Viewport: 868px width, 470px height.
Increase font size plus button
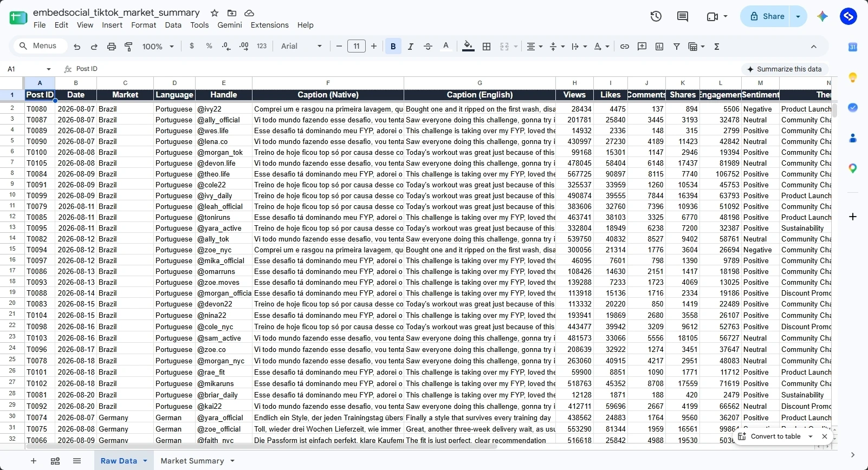coord(374,47)
